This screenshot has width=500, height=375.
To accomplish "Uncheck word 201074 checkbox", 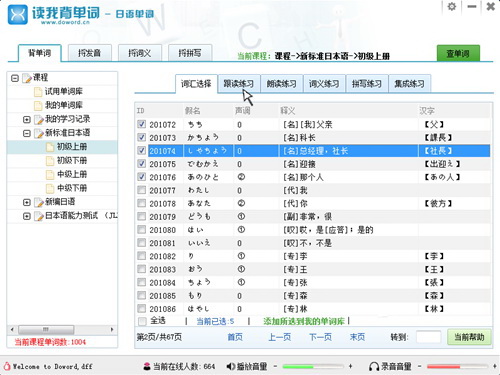I will click(142, 151).
